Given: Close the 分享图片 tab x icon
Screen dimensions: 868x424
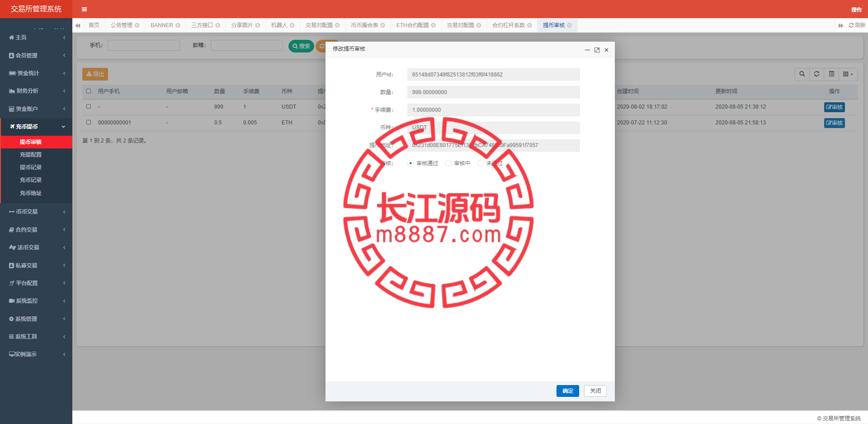Looking at the screenshot, I should point(258,25).
